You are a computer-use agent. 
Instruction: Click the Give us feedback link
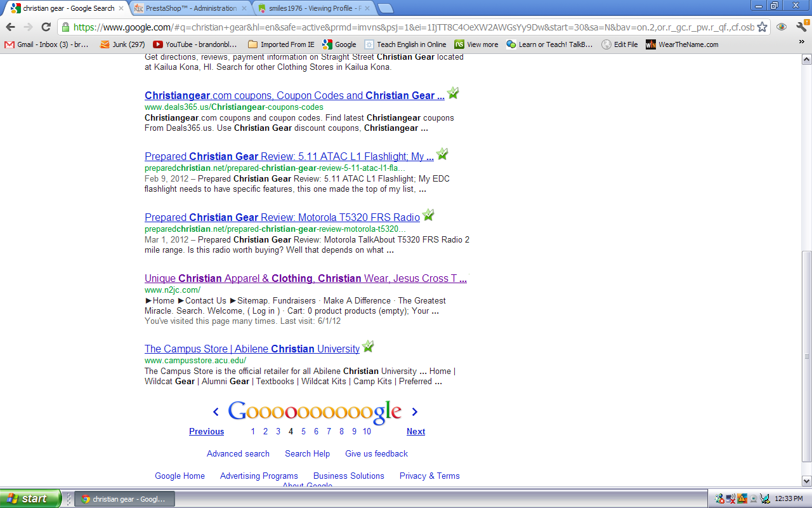tap(376, 454)
